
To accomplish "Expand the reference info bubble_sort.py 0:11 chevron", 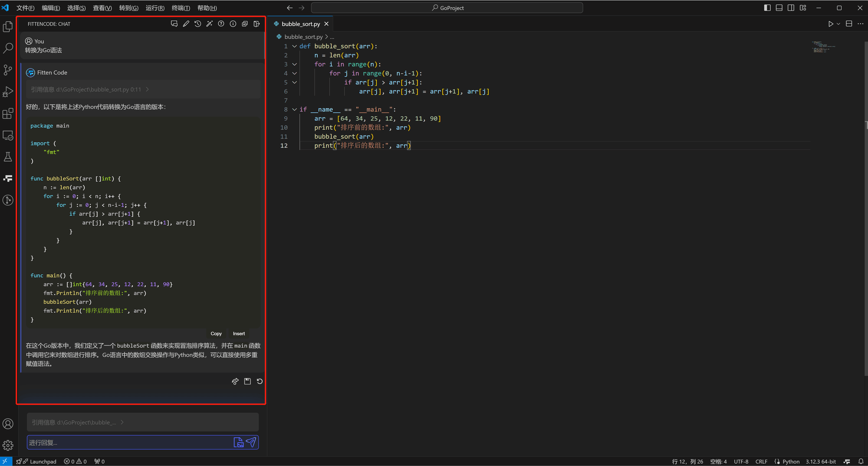I will (x=148, y=89).
